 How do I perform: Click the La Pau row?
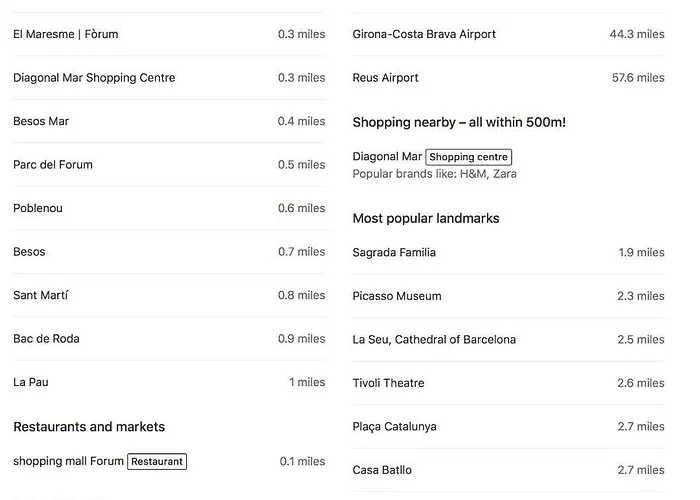tap(169, 382)
